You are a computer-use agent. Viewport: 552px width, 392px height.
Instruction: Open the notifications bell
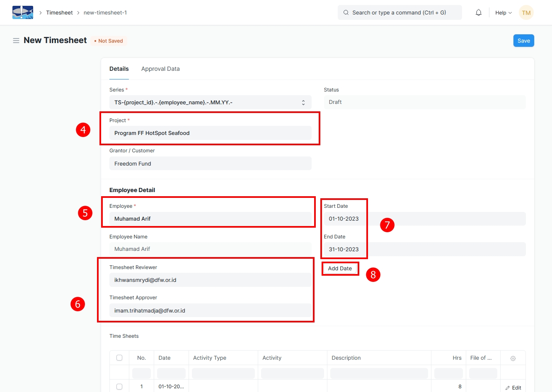pyautogui.click(x=479, y=12)
